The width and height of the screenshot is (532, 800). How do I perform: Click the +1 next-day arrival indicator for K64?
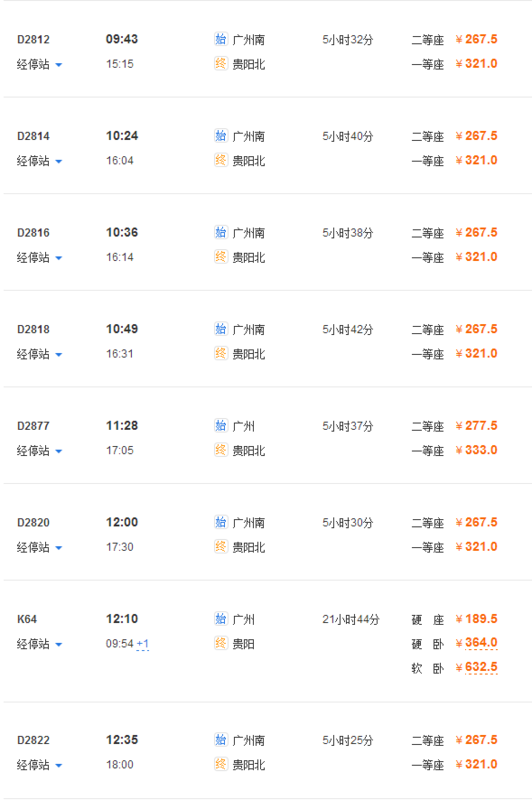143,644
